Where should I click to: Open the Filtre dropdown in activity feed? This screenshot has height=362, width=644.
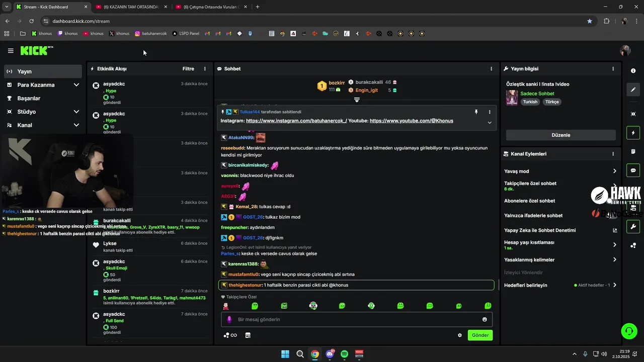pos(188,69)
